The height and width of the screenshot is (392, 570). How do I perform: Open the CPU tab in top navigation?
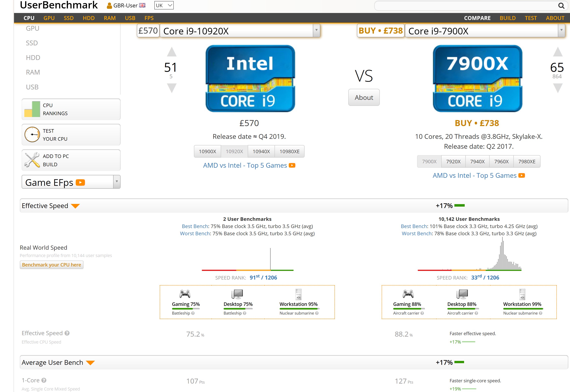point(29,18)
